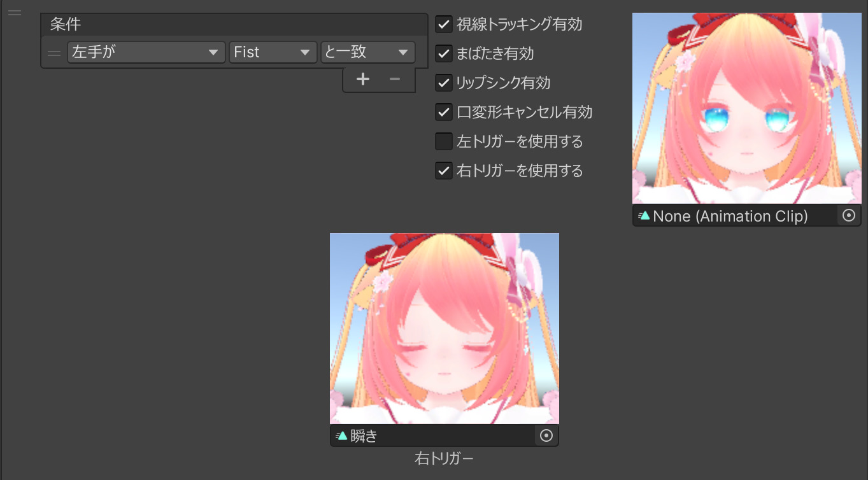Click the closed-eyes avatar preview thumbnail

(x=445, y=328)
